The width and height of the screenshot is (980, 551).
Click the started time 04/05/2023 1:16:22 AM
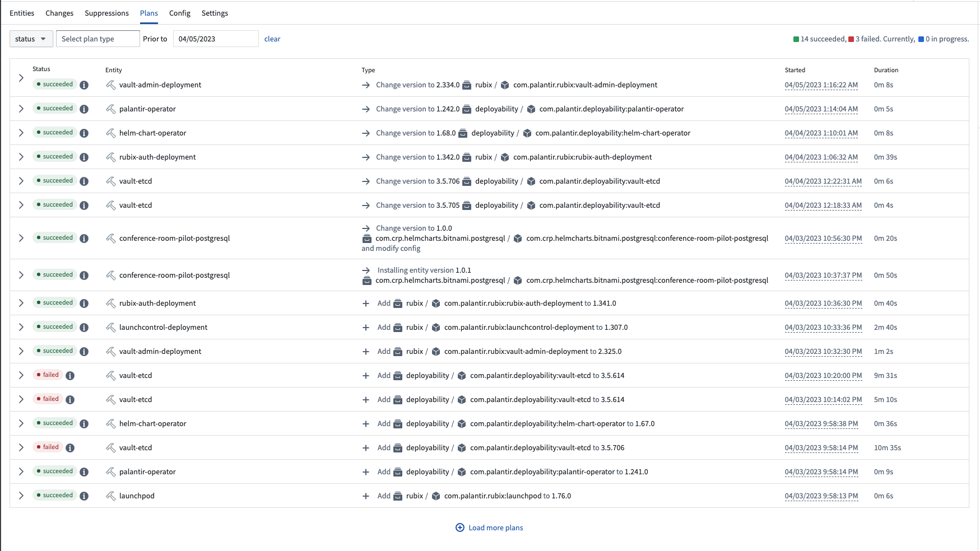tap(821, 85)
